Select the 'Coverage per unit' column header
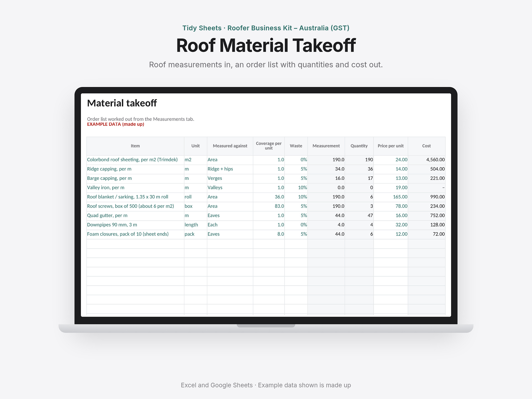532x399 pixels. coord(268,146)
